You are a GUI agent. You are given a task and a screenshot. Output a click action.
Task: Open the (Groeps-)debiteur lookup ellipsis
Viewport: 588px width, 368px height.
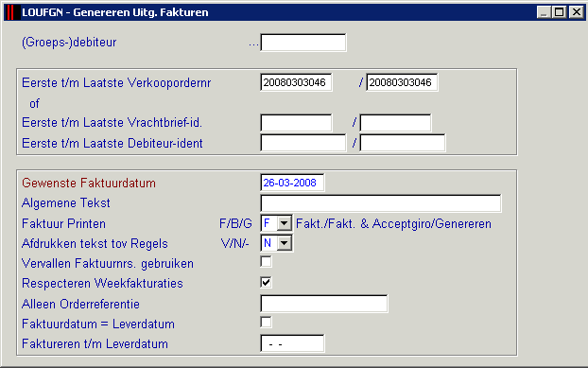[x=253, y=44]
